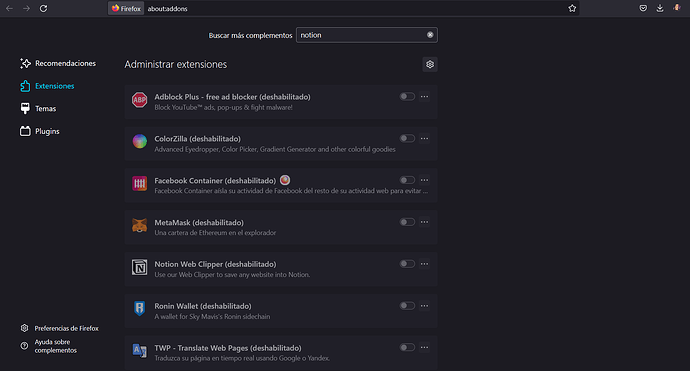
Task: Enable the Adblock Plus extension toggle
Action: point(407,96)
